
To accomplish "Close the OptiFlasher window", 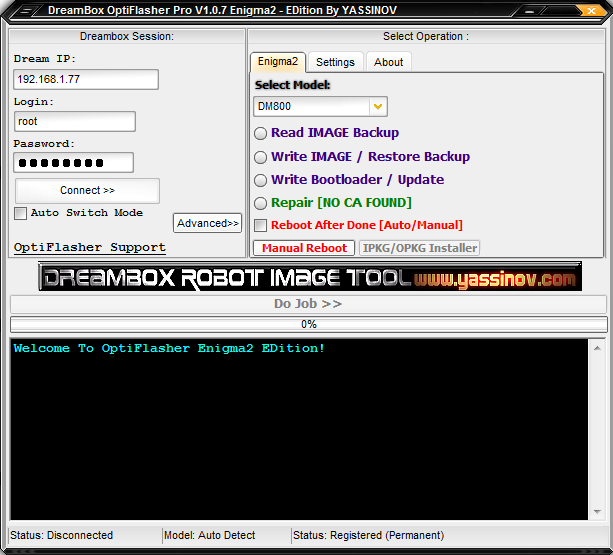I will tap(591, 11).
